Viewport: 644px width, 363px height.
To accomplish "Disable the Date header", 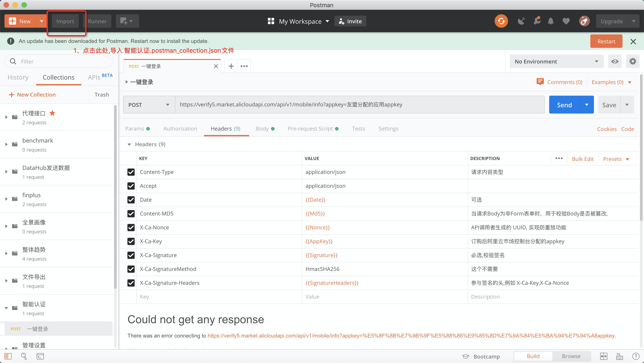I will [x=131, y=200].
